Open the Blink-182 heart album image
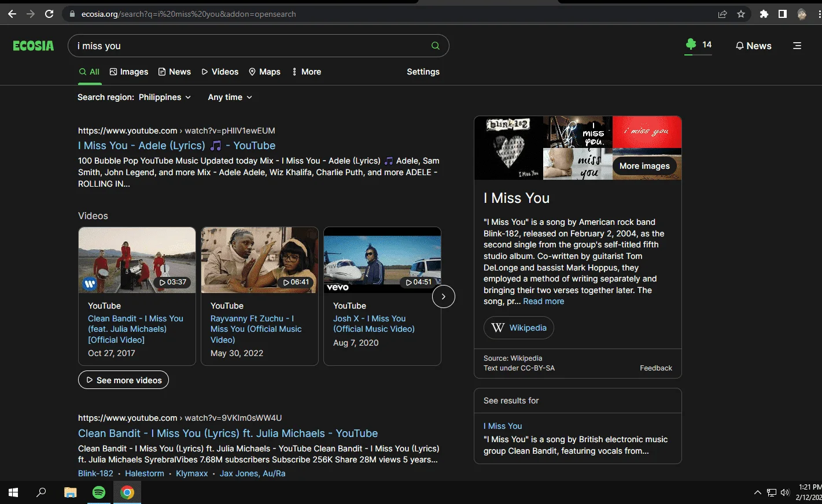 point(509,148)
